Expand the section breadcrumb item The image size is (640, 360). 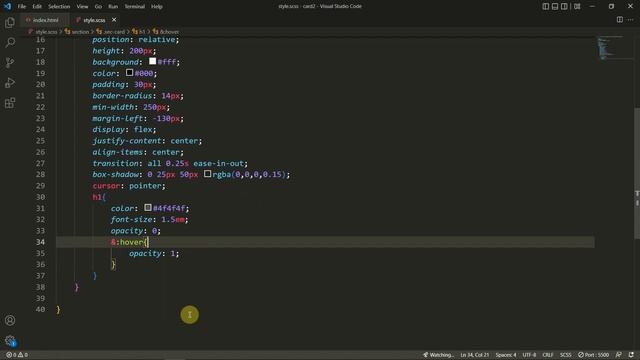pos(77,32)
